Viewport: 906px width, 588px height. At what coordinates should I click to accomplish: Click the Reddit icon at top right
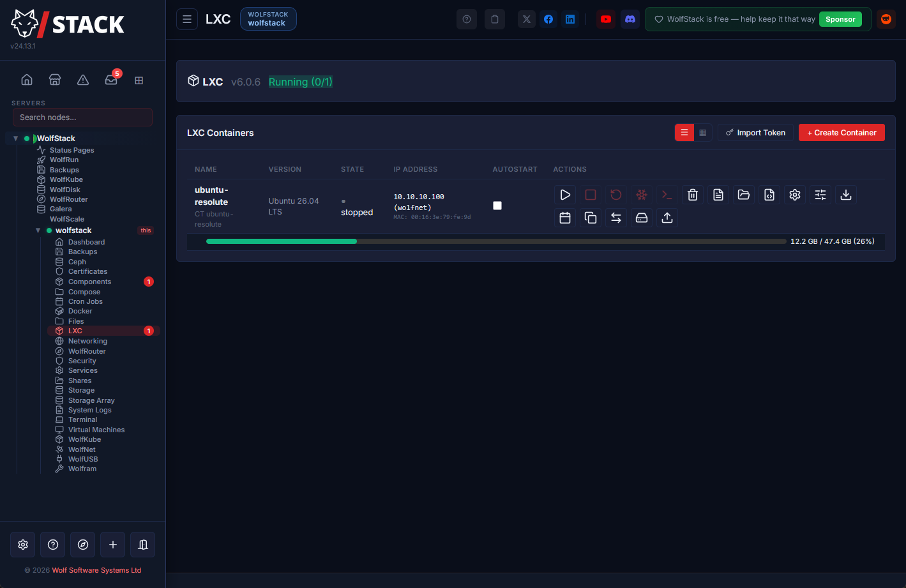click(886, 19)
